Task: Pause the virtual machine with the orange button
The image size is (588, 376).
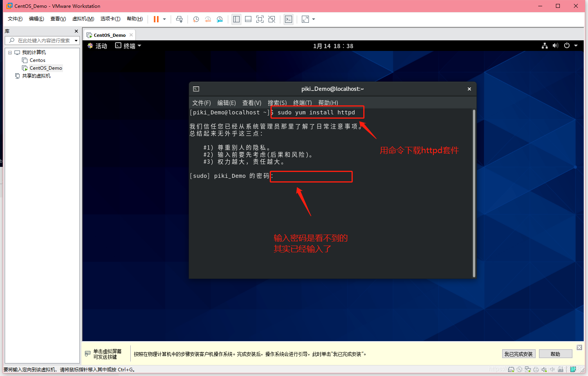Action: (x=156, y=19)
